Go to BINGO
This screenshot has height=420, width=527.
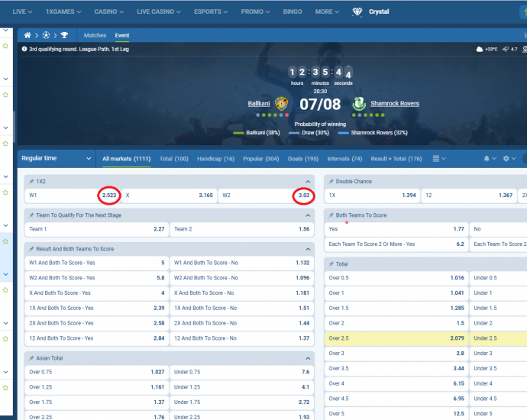[x=293, y=11]
